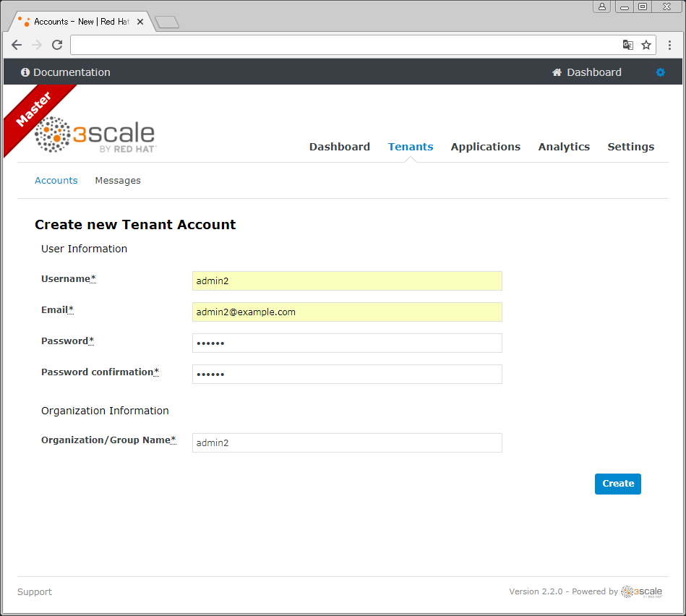This screenshot has height=616, width=686.
Task: Go to the Applications menu
Action: point(485,147)
